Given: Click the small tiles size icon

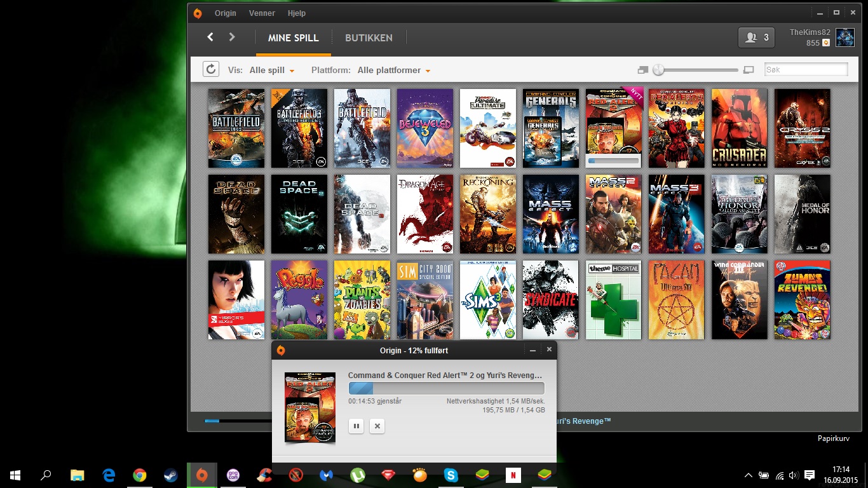Looking at the screenshot, I should point(642,70).
